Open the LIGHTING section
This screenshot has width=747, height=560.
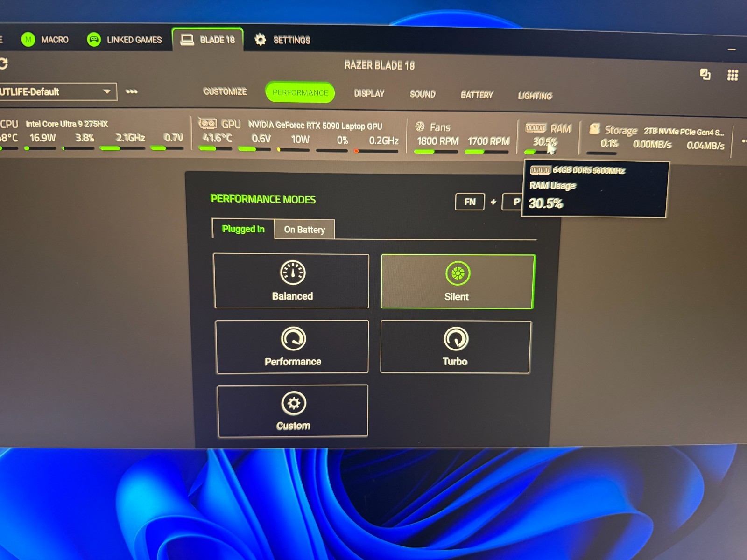click(x=535, y=96)
